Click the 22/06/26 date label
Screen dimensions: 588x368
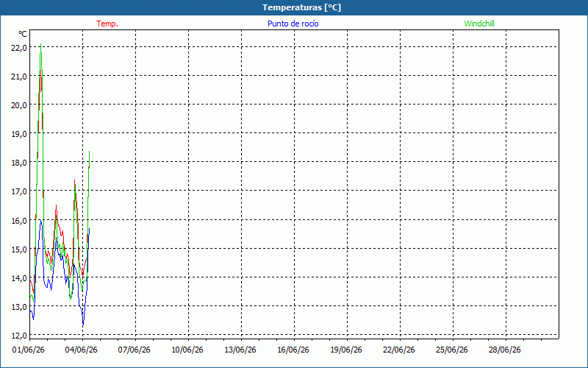point(398,350)
